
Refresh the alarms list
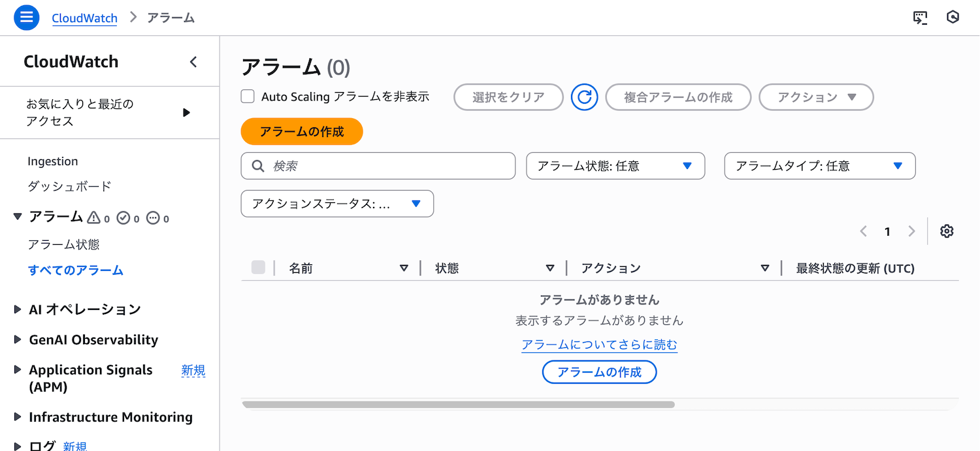tap(585, 97)
